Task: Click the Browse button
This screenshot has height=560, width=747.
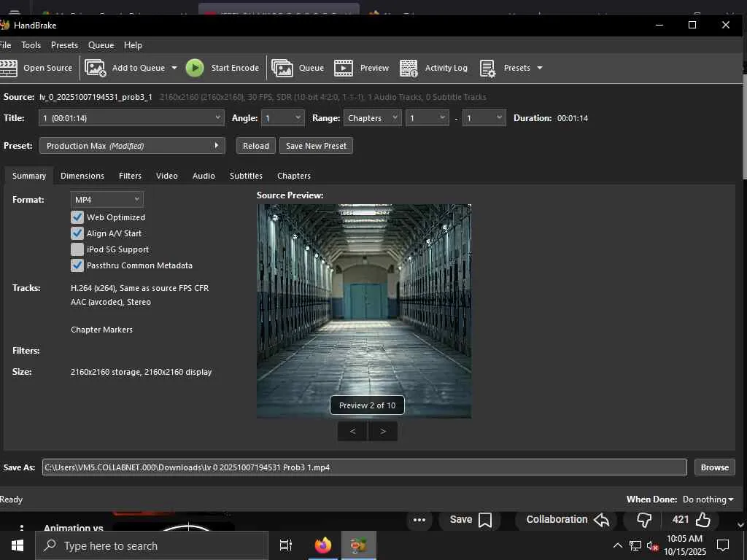Action: 714,467
